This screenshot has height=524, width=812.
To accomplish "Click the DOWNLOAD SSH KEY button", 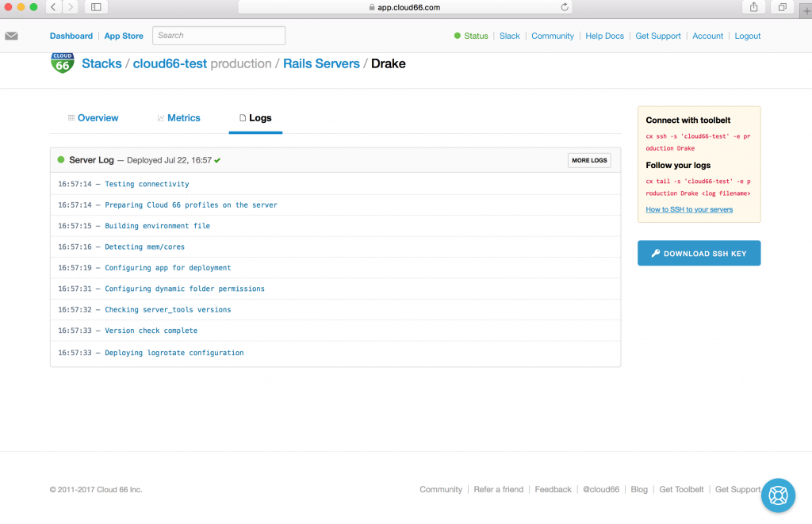I will point(699,253).
